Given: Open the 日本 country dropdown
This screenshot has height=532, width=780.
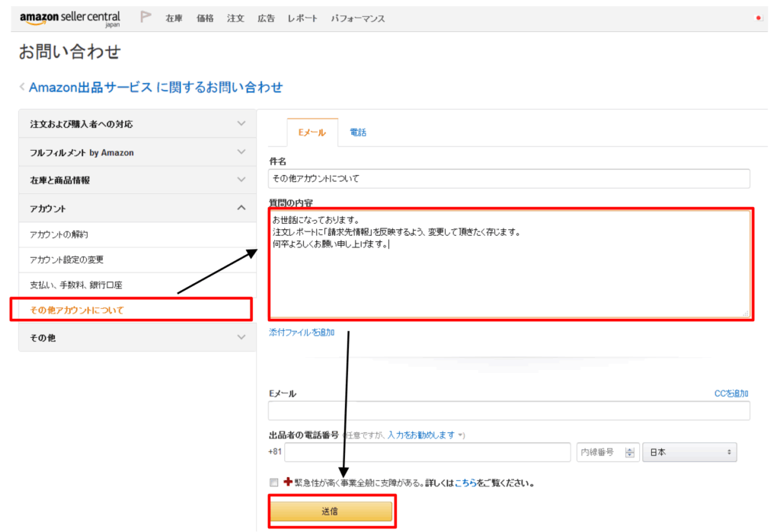Looking at the screenshot, I should pos(689,452).
